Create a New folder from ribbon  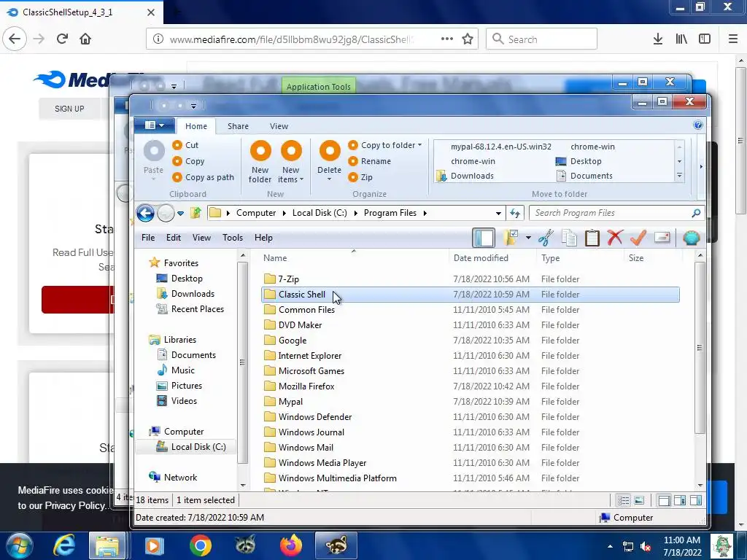(x=260, y=162)
